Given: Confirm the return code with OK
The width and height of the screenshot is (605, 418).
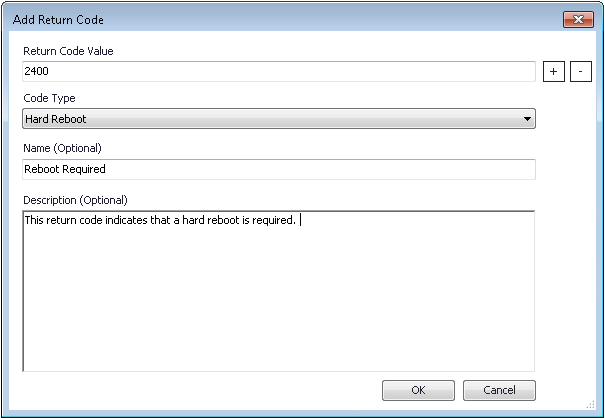Looking at the screenshot, I should point(418,390).
